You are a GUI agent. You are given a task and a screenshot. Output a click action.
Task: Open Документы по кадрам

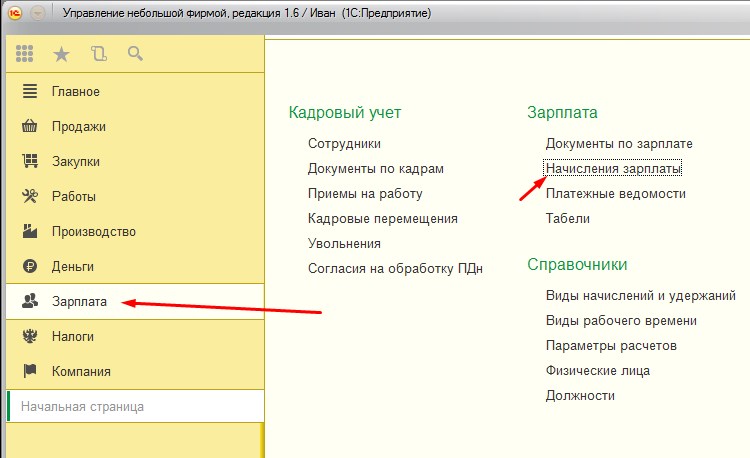375,168
